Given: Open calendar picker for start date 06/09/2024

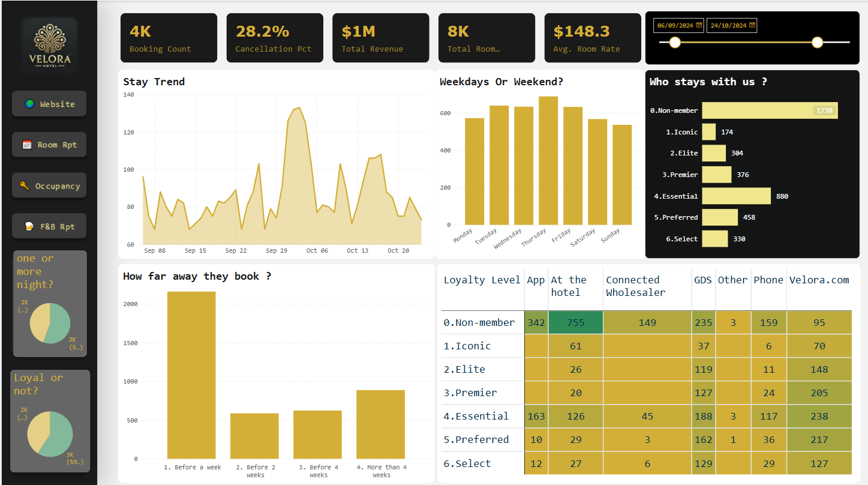Looking at the screenshot, I should [699, 25].
